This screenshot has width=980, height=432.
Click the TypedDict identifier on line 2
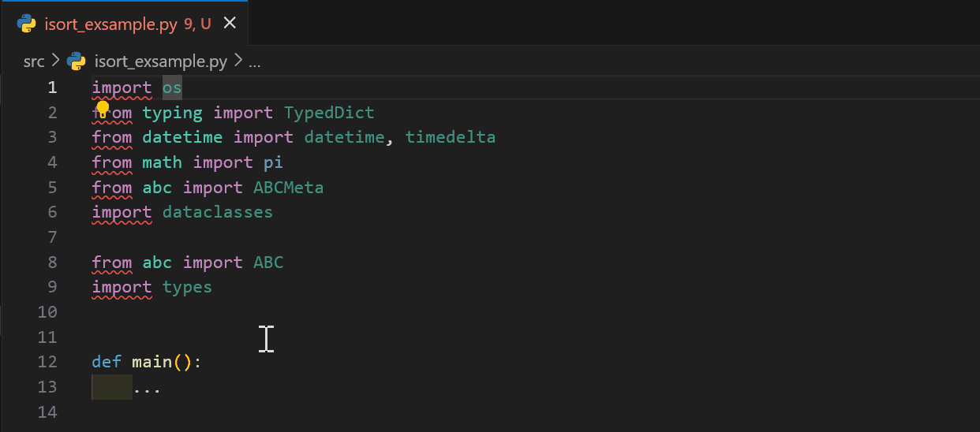click(x=329, y=113)
